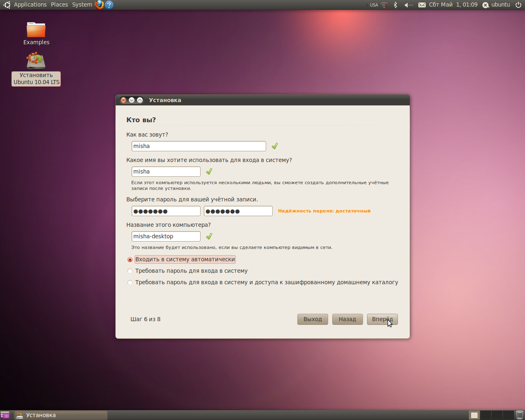Image resolution: width=525 pixels, height=420 pixels.
Task: Open the Examples folder on the desktop
Action: 36,34
